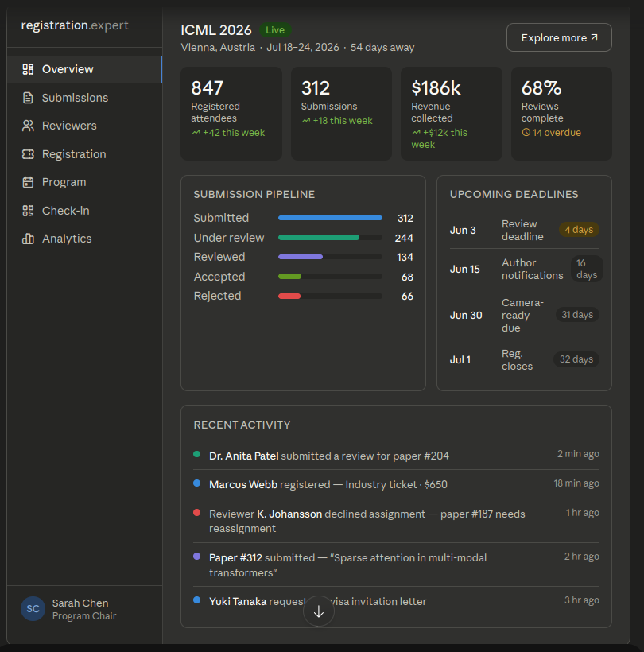
Task: Open the Program page
Action: [x=84, y=182]
